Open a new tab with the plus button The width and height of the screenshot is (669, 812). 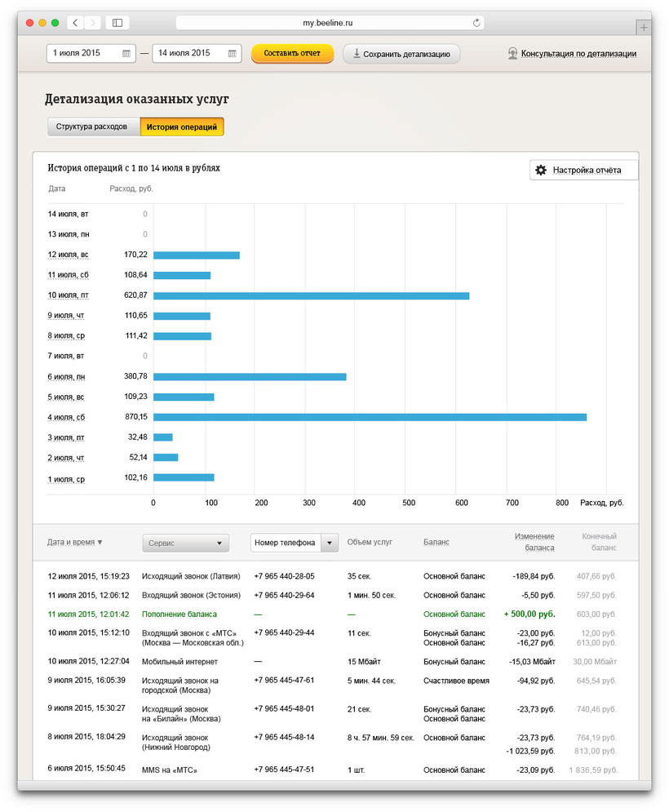click(x=644, y=28)
